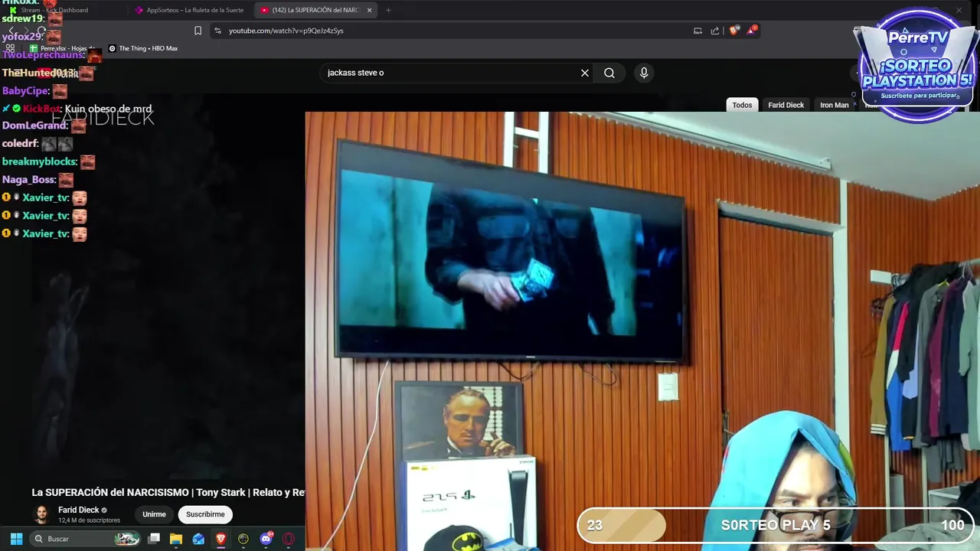Select the Iron Man filter chip
The image size is (980, 551).
pyautogui.click(x=835, y=105)
